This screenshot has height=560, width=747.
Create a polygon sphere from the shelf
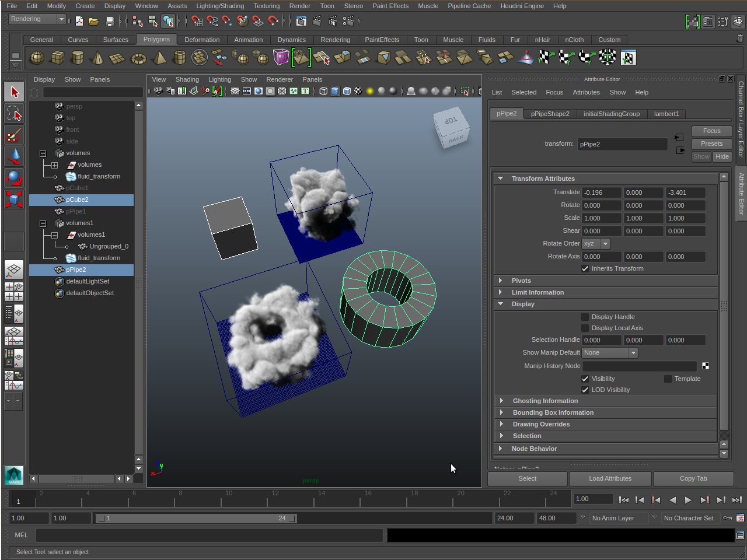(x=37, y=58)
